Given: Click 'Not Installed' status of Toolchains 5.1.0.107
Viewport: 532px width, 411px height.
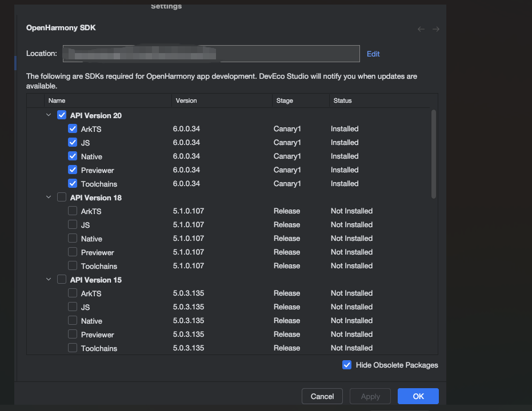Looking at the screenshot, I should tap(351, 265).
